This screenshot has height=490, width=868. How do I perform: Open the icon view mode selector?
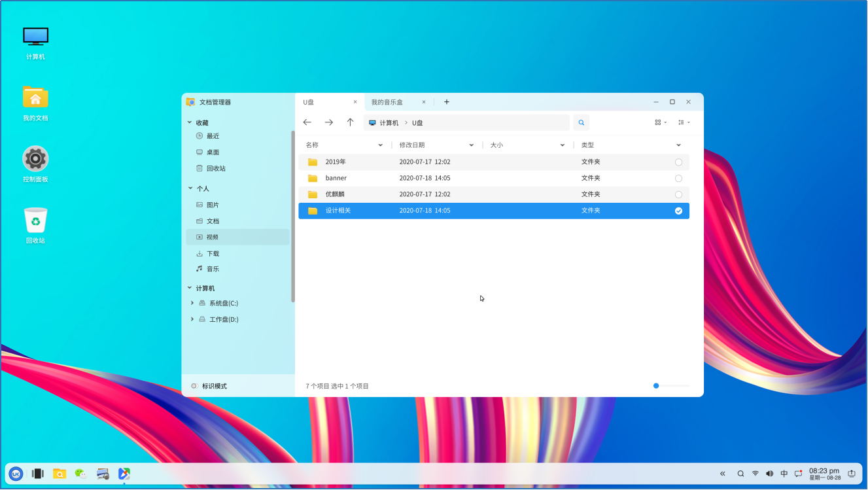(x=660, y=122)
